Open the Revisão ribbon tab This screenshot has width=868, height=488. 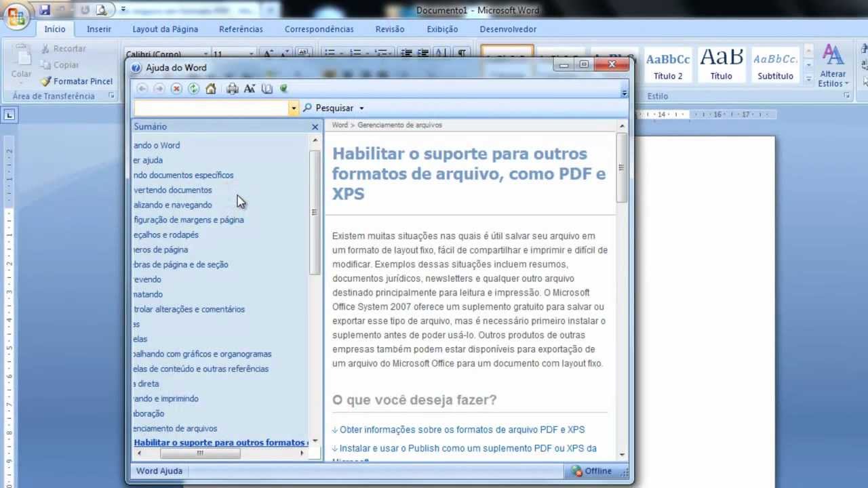[x=390, y=29]
